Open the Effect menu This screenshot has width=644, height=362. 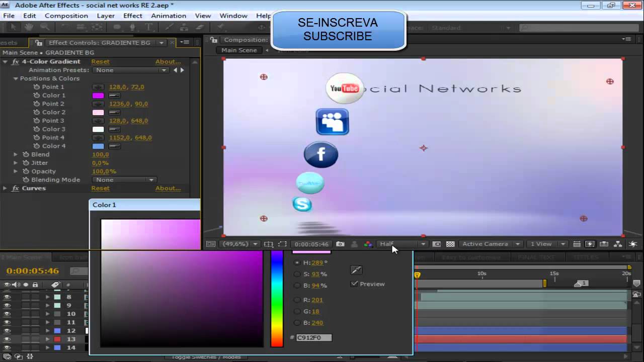point(133,16)
